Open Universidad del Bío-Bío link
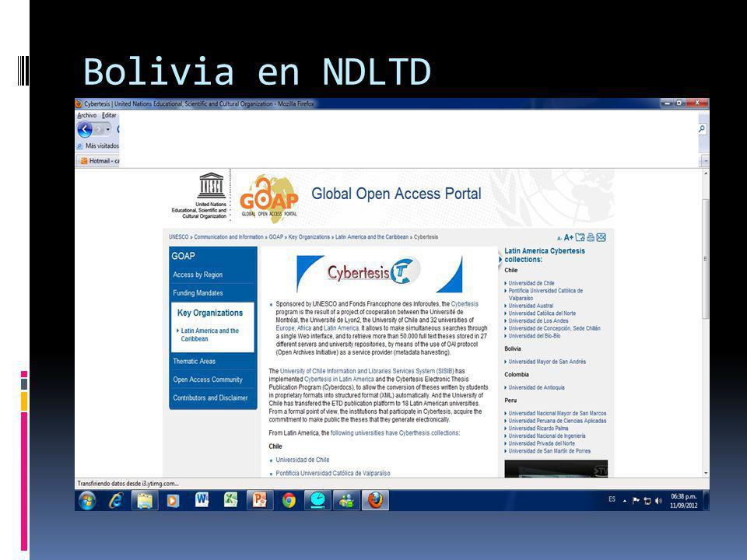The width and height of the screenshot is (747, 560). 535,336
